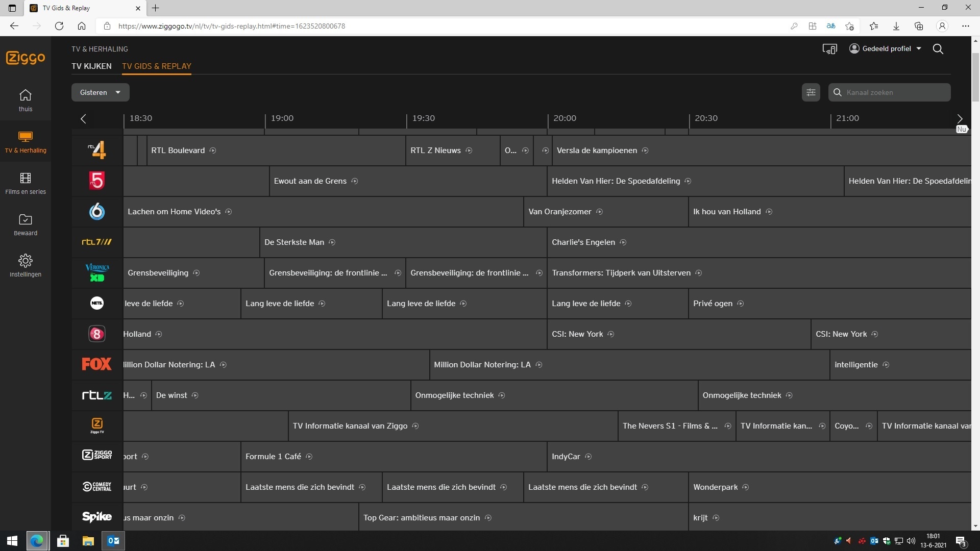Open Versla de kampioenen program
Image resolution: width=980 pixels, height=551 pixels.
762,151
